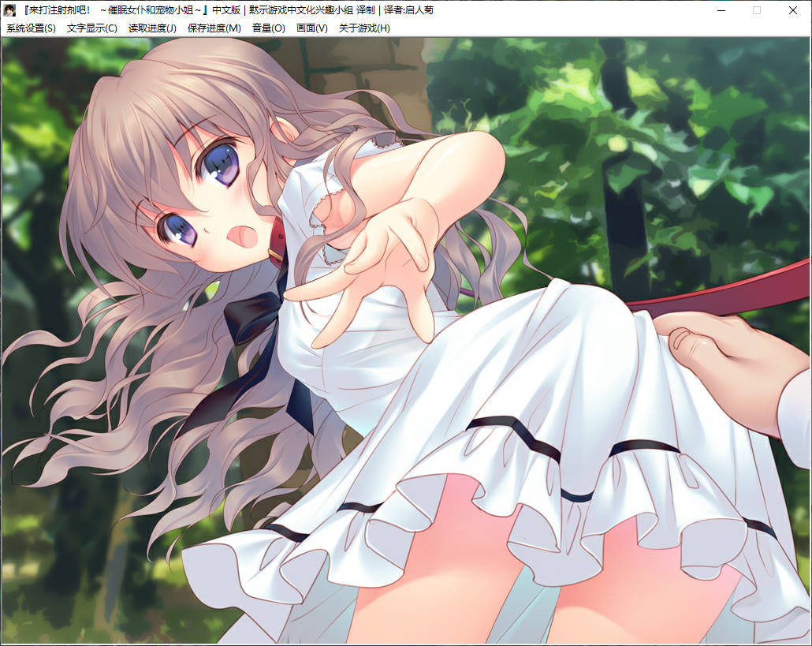Image resolution: width=812 pixels, height=646 pixels.
Task: Open the 文字显示(C) menu
Action: pos(92,28)
